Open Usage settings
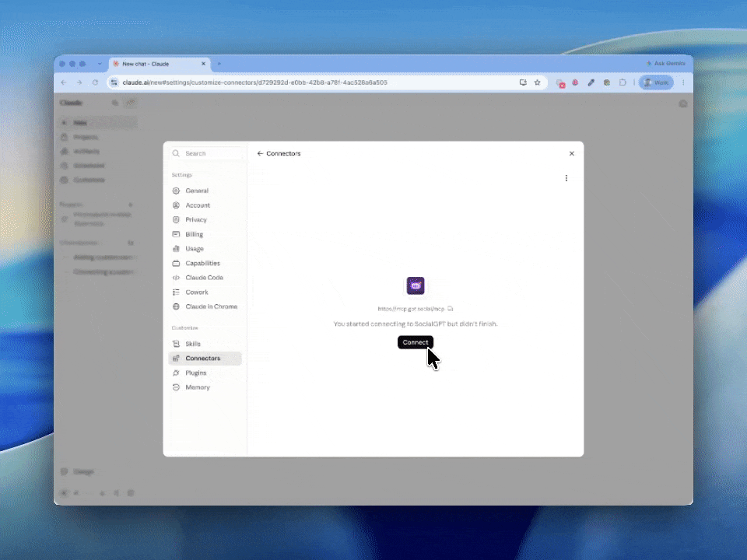747x560 pixels. (x=205, y=249)
